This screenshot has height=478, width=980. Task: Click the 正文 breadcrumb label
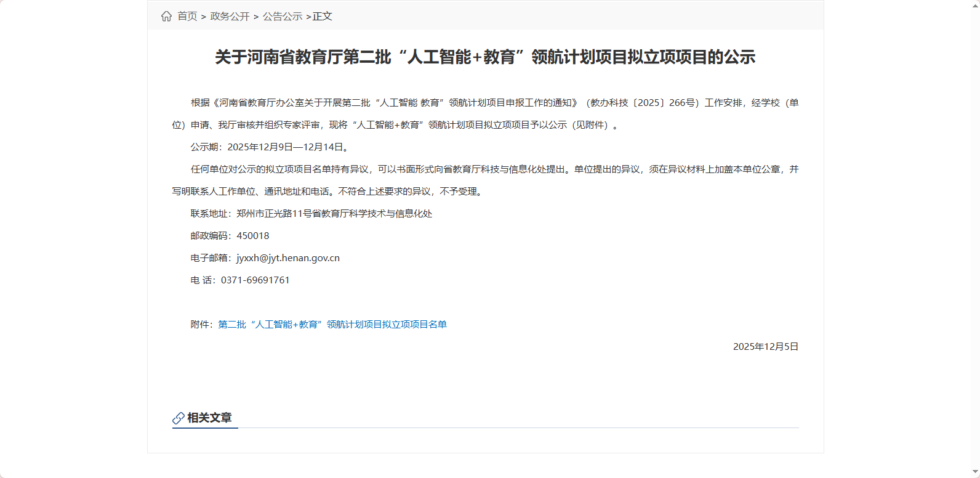pyautogui.click(x=323, y=16)
